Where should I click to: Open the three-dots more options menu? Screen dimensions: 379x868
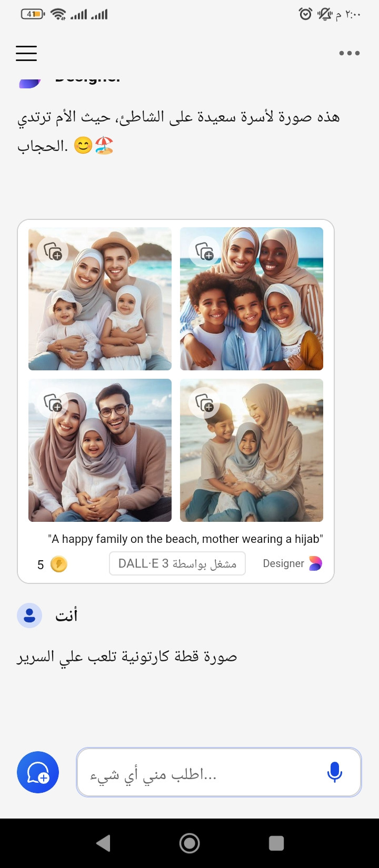(x=350, y=53)
